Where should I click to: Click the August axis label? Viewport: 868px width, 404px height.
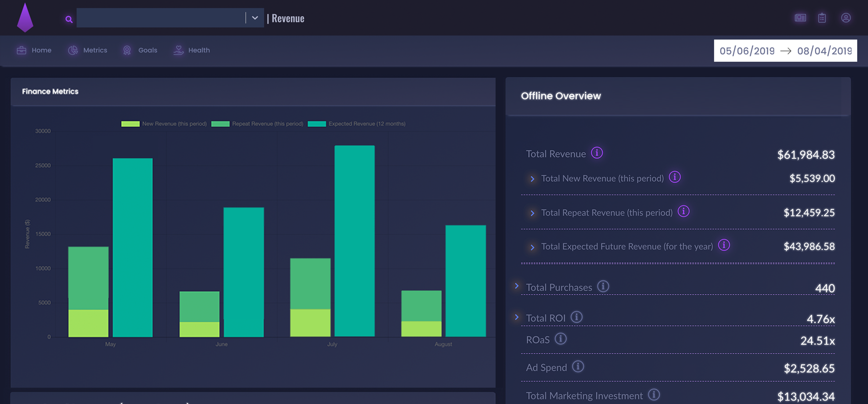(443, 344)
